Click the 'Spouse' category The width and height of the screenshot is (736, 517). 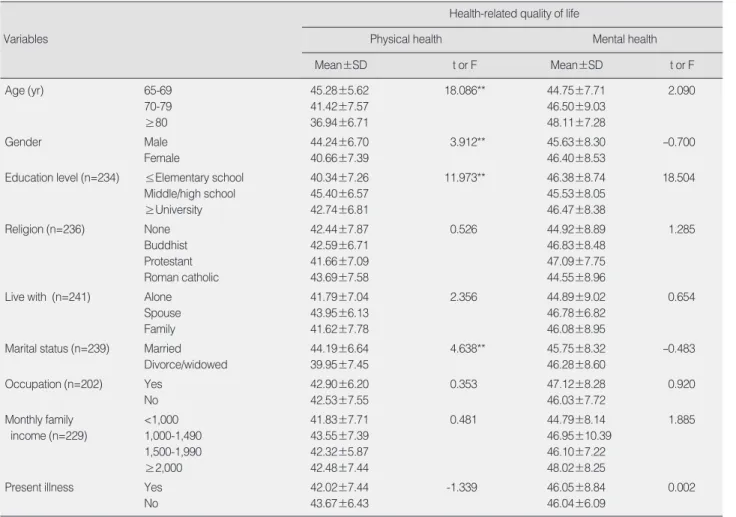(162, 313)
